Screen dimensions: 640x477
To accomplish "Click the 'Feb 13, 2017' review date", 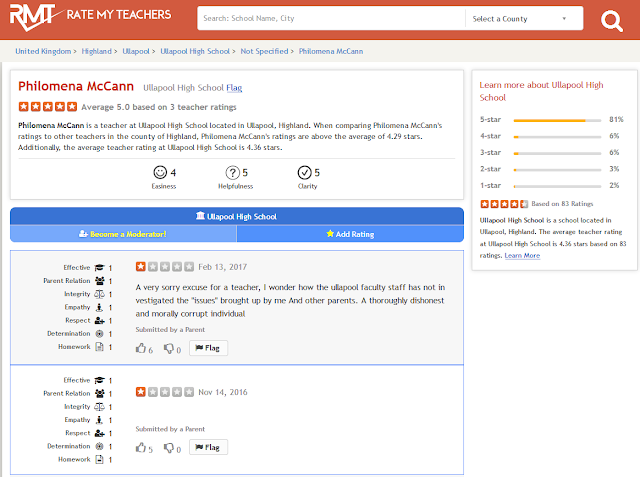I will click(222, 267).
